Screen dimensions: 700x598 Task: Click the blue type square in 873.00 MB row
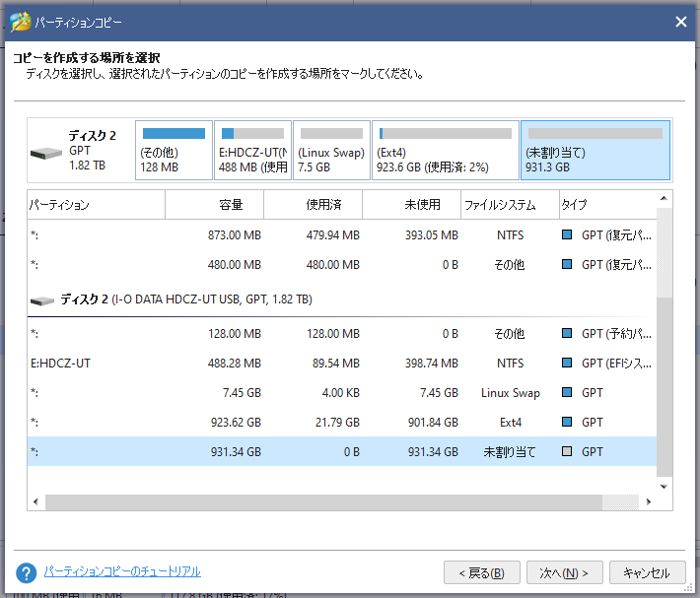tap(567, 234)
